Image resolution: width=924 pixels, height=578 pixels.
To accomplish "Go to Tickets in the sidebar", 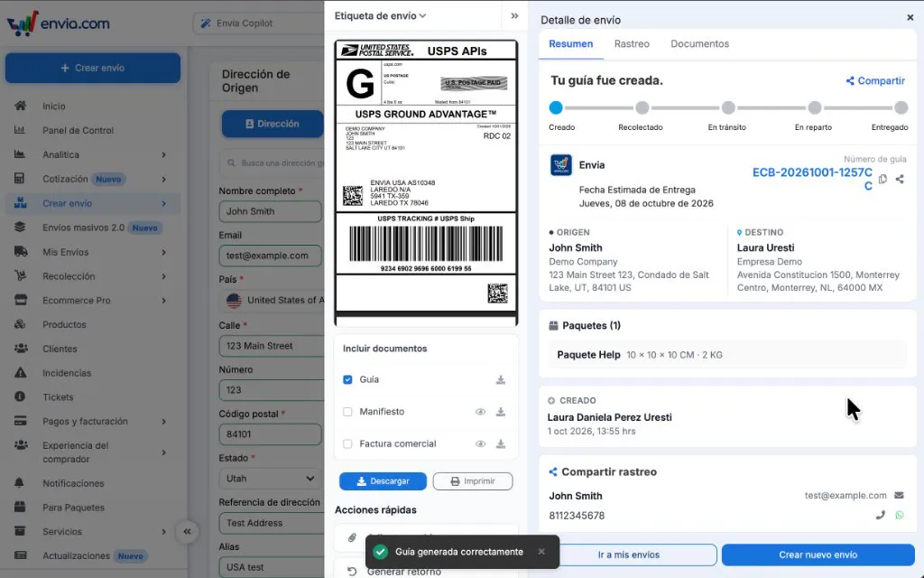I will [x=58, y=397].
